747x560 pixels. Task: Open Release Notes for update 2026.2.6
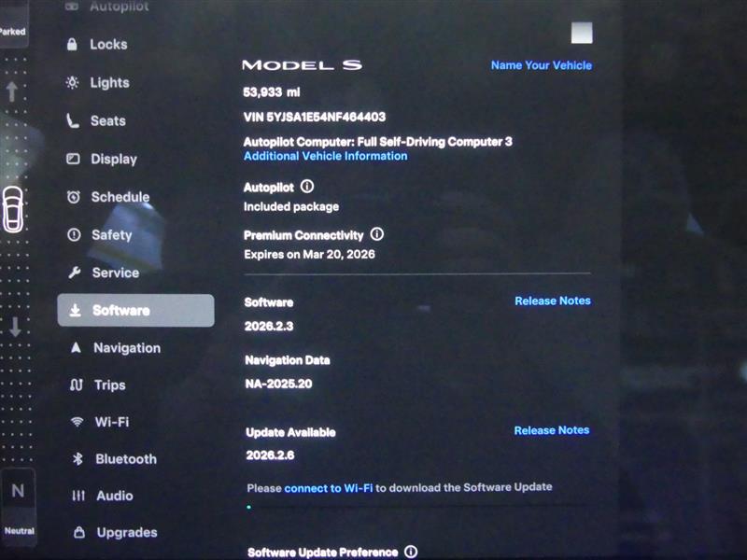[x=552, y=430]
